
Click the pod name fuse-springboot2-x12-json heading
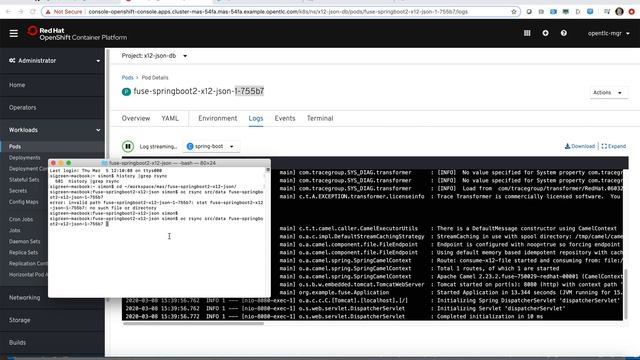point(199,91)
